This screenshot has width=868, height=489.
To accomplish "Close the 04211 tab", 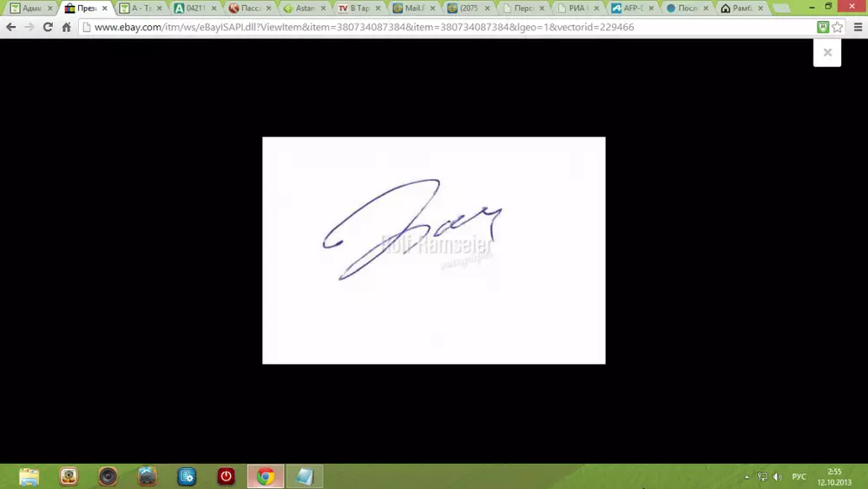I will (214, 8).
